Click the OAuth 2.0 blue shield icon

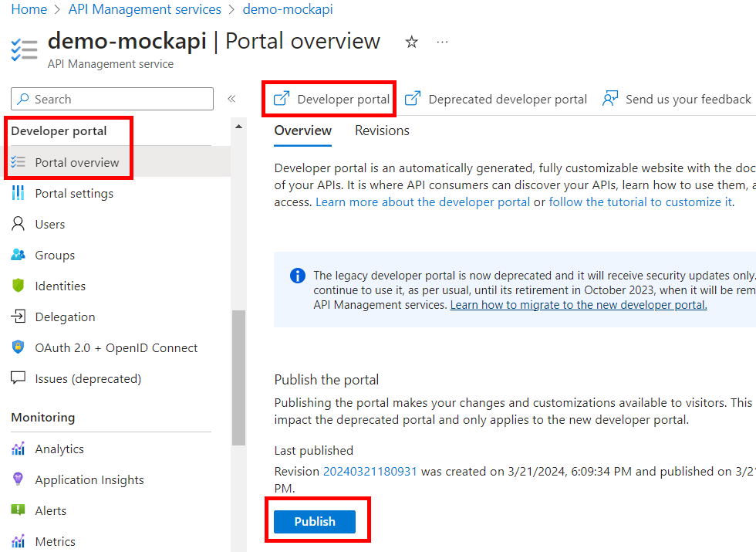19,347
